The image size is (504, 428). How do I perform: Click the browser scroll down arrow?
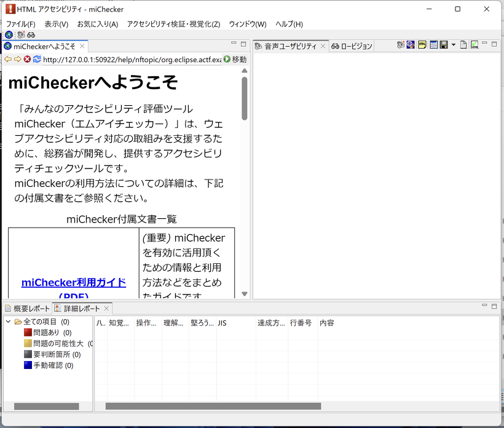(x=245, y=294)
